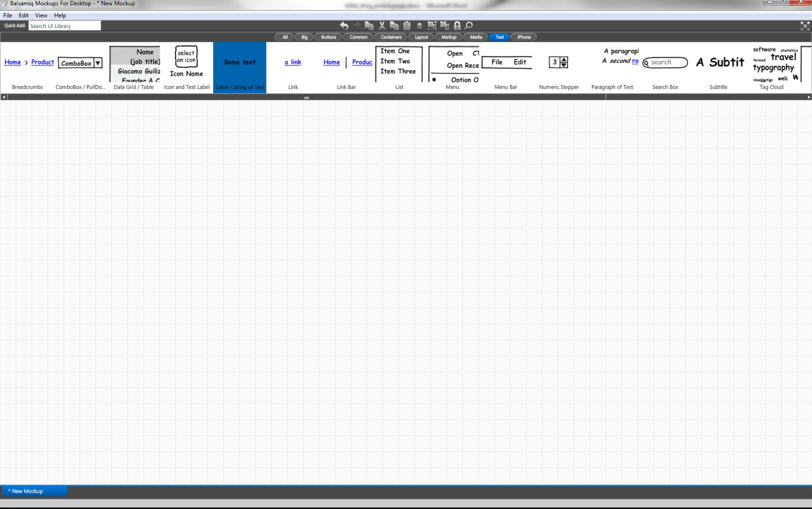Click the Lock icon in the toolbar
Viewport: 812px width, 509px height.
tap(457, 25)
